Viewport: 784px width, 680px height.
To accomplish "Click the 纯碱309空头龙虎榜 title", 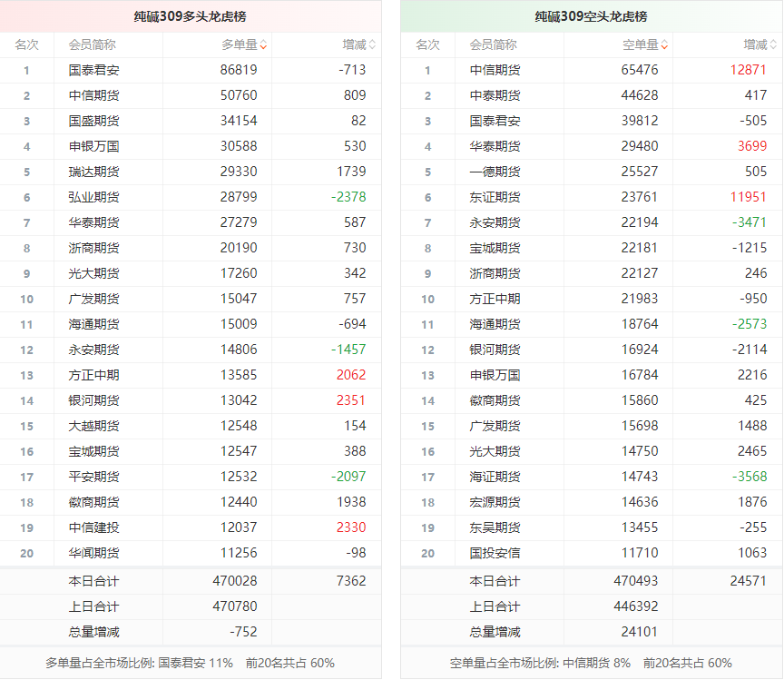I will [591, 16].
